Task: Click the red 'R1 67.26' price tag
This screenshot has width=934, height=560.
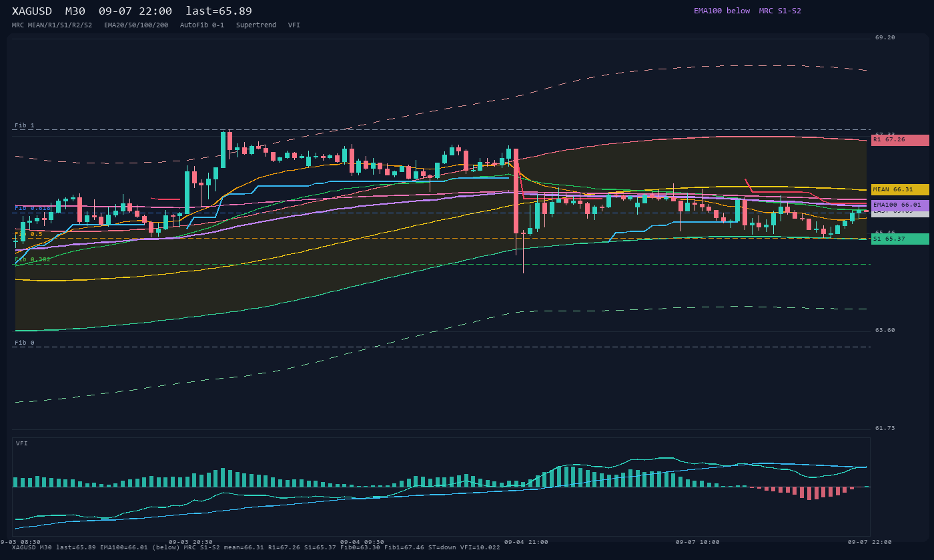Action: tap(900, 140)
